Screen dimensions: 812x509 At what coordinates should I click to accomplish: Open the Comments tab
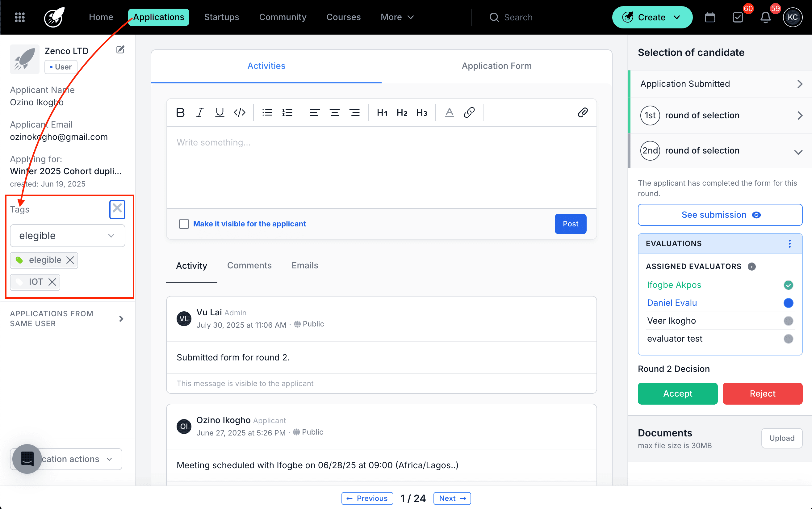249,266
